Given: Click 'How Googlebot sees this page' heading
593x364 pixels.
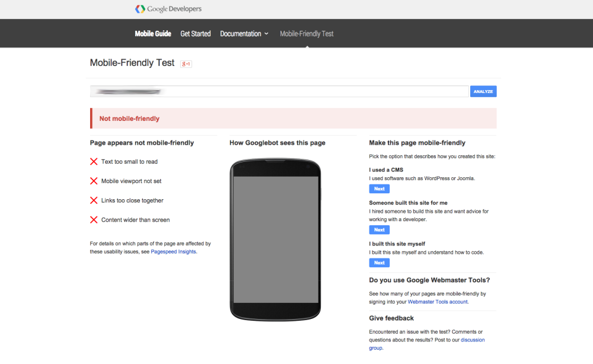Looking at the screenshot, I should 277,143.
